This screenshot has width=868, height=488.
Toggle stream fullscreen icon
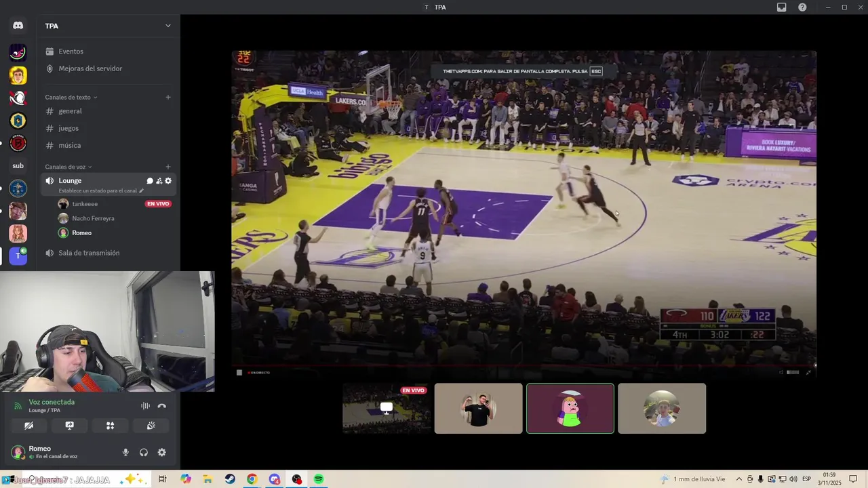808,372
